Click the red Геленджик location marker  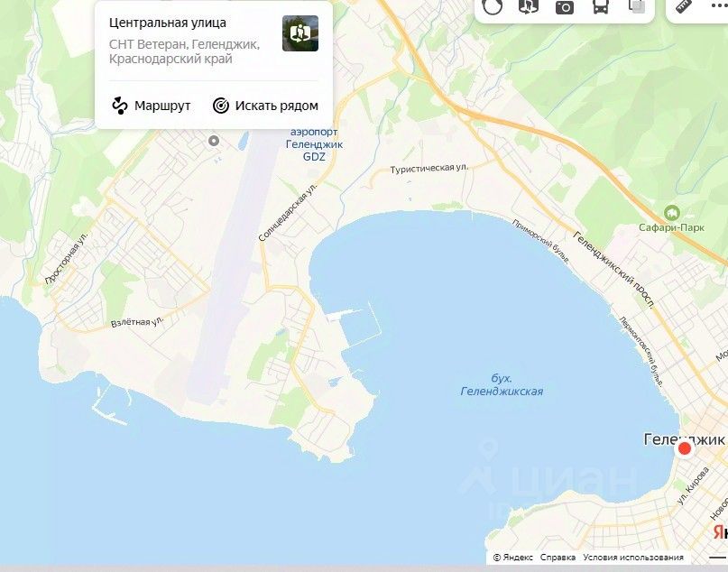(x=685, y=448)
